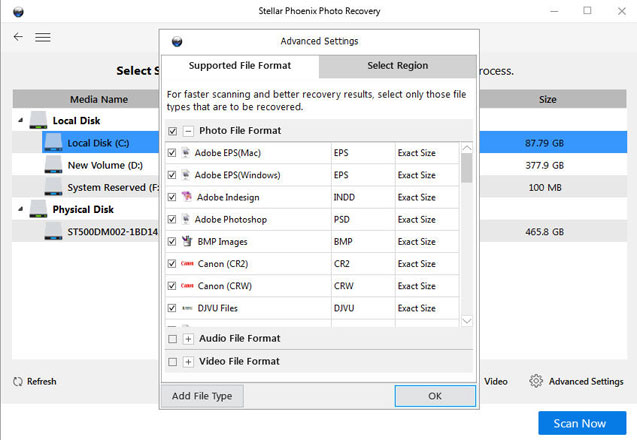Click the Canon (CRW) logo icon
Image resolution: width=637 pixels, height=440 pixels.
click(187, 286)
